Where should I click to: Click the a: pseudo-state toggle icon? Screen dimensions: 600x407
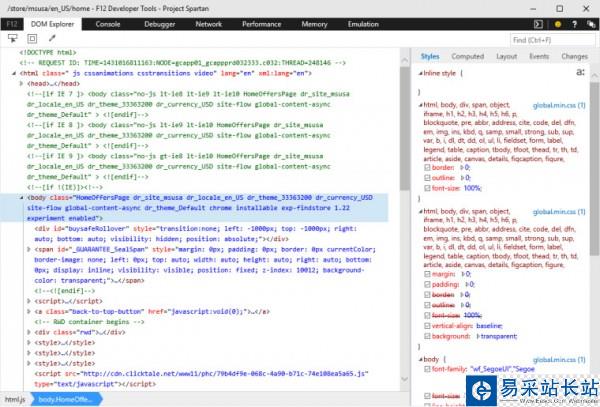[580, 72]
